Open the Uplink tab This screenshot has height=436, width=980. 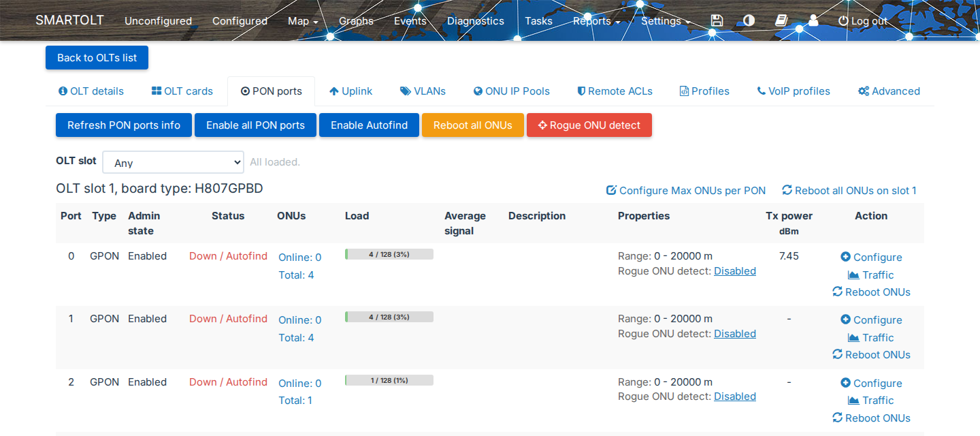click(350, 91)
